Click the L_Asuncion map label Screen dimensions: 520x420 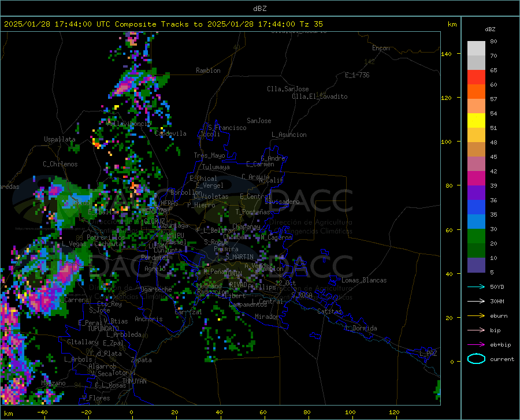(289, 135)
